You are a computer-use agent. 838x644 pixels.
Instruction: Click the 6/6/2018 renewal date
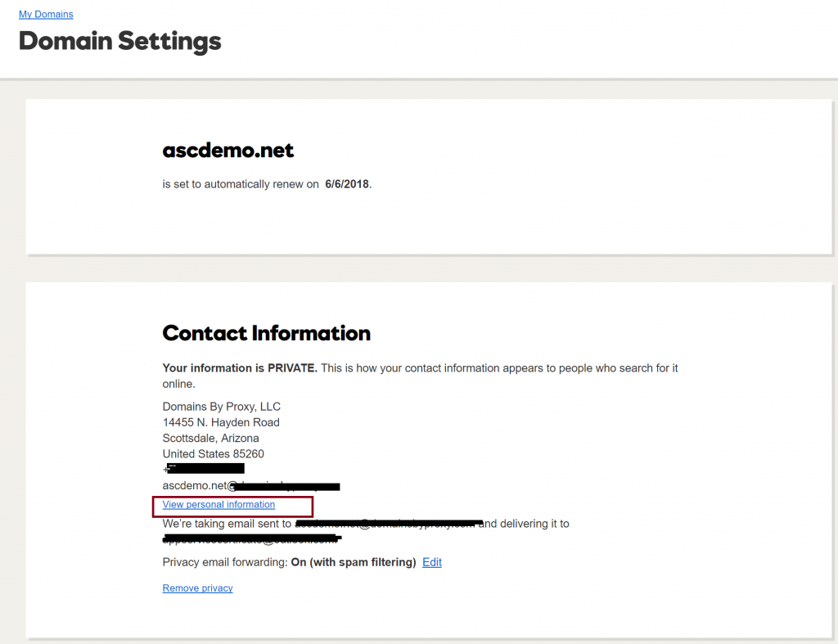(347, 184)
